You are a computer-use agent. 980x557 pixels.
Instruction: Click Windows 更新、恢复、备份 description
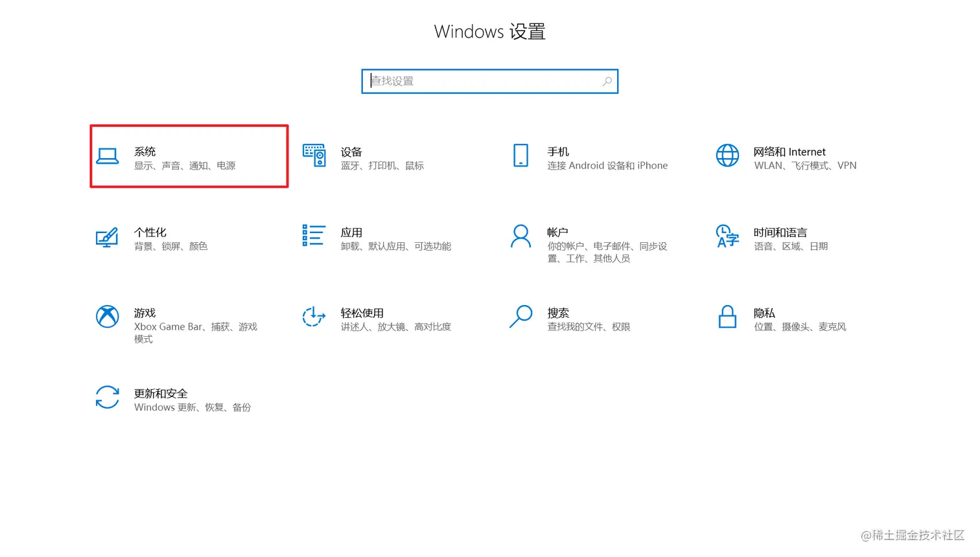(x=192, y=407)
